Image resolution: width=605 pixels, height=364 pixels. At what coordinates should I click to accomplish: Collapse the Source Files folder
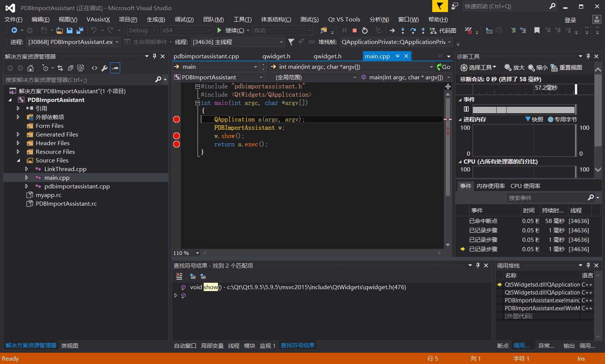18,160
